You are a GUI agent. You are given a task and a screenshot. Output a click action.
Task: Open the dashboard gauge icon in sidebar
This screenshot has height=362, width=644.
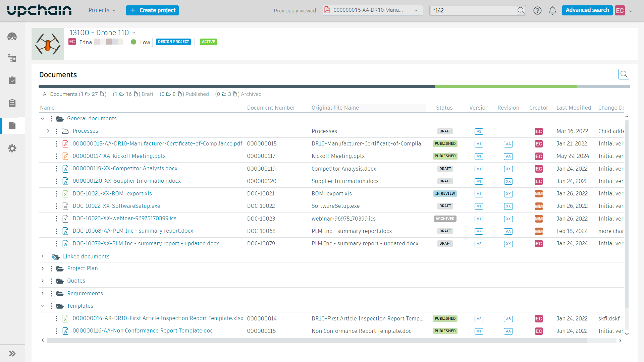pyautogui.click(x=12, y=37)
